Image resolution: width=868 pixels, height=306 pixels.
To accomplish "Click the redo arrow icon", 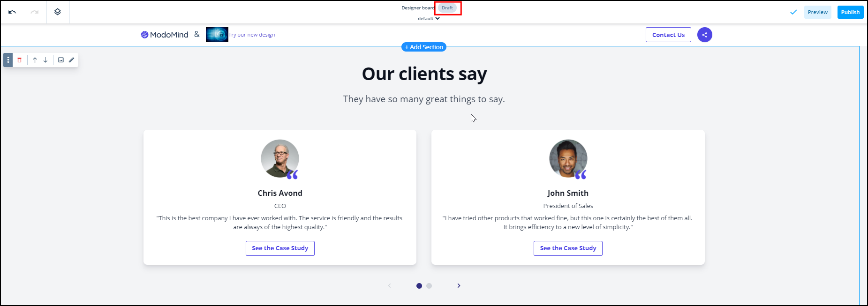I will tap(34, 12).
